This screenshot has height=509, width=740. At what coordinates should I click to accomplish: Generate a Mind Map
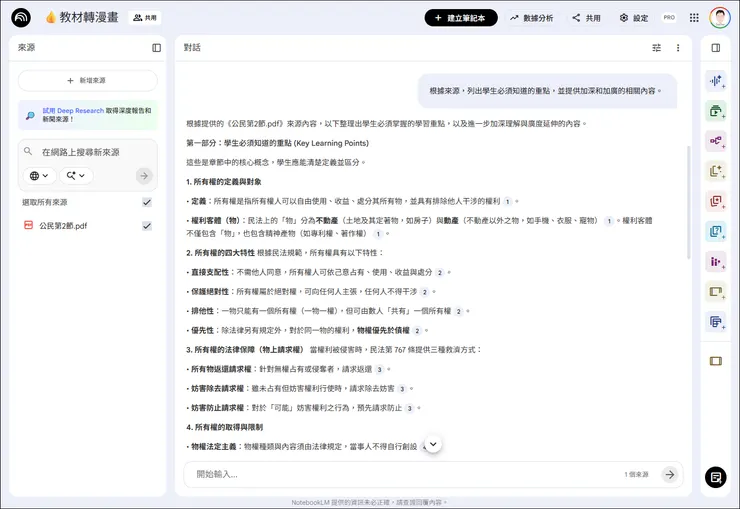tap(715, 141)
